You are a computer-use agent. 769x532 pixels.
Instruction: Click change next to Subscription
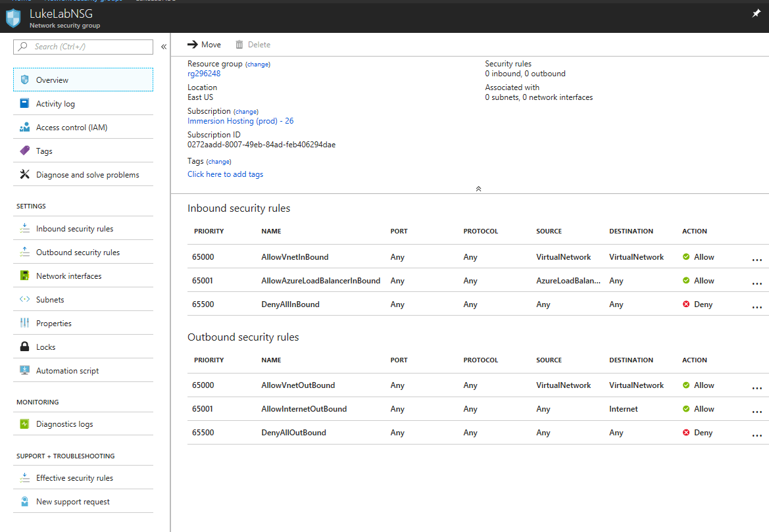[x=246, y=112]
